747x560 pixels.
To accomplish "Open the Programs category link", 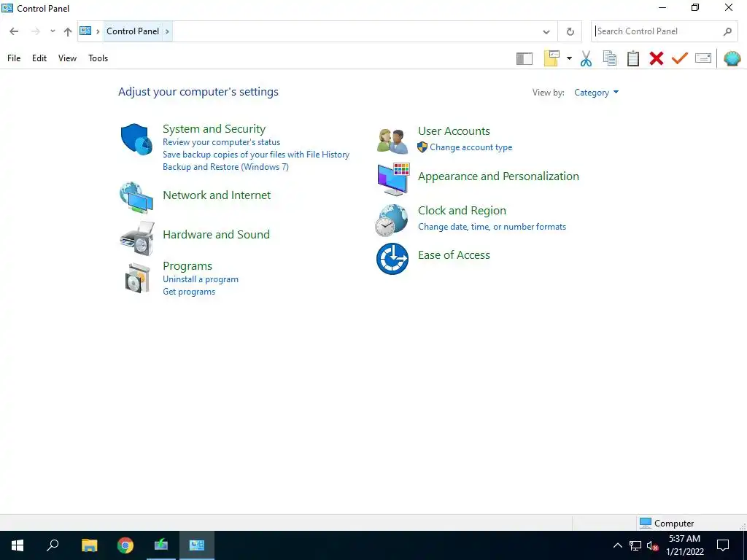I will click(x=187, y=266).
